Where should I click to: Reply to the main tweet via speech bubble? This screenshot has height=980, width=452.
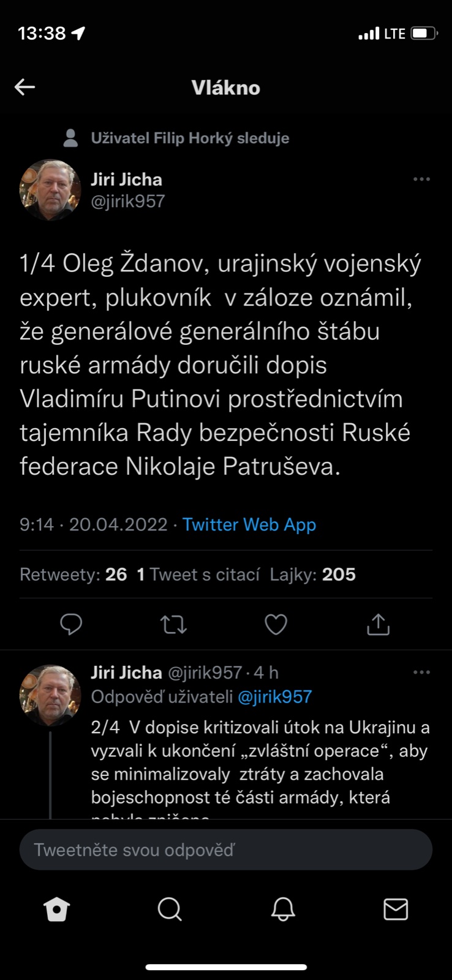pos(71,624)
